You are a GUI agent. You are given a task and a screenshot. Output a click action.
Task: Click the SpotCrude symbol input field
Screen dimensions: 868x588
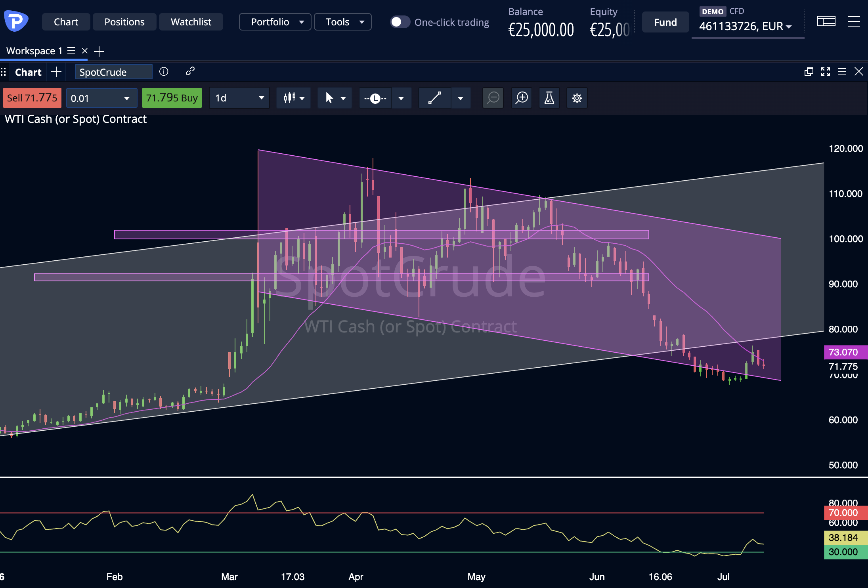point(113,72)
